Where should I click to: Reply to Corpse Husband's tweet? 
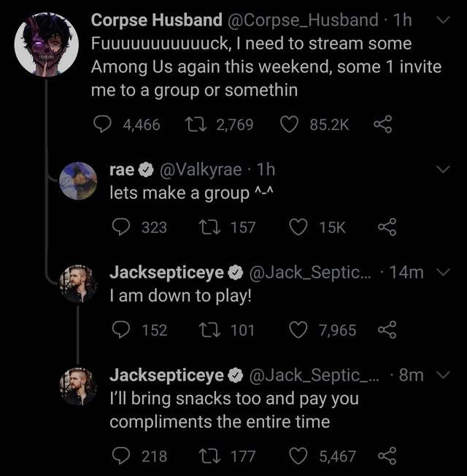(x=105, y=125)
